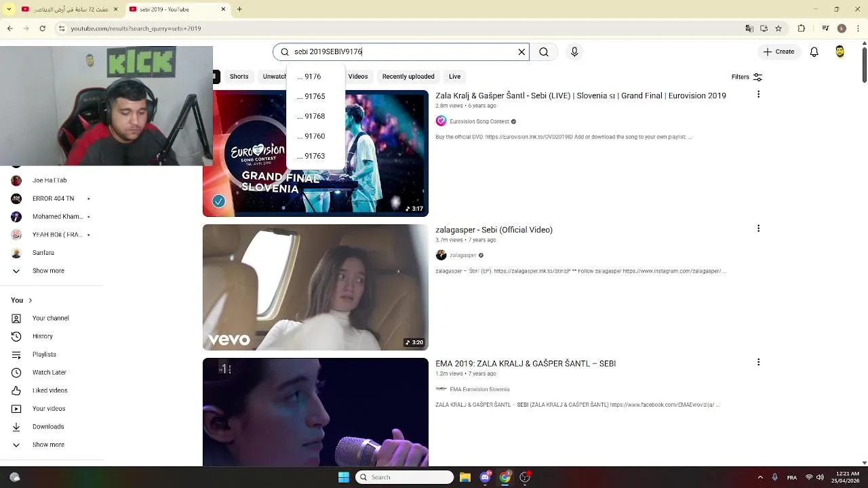The width and height of the screenshot is (868, 488).
Task: Visit the zalagasper channel link
Action: point(463,256)
